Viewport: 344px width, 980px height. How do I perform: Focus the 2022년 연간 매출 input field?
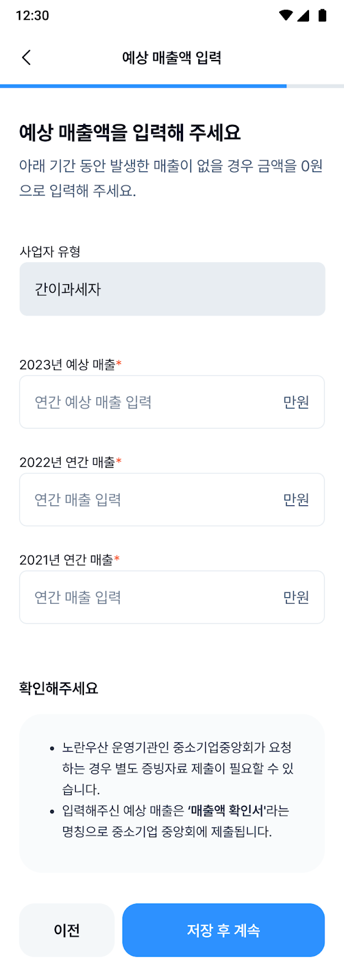172,499
